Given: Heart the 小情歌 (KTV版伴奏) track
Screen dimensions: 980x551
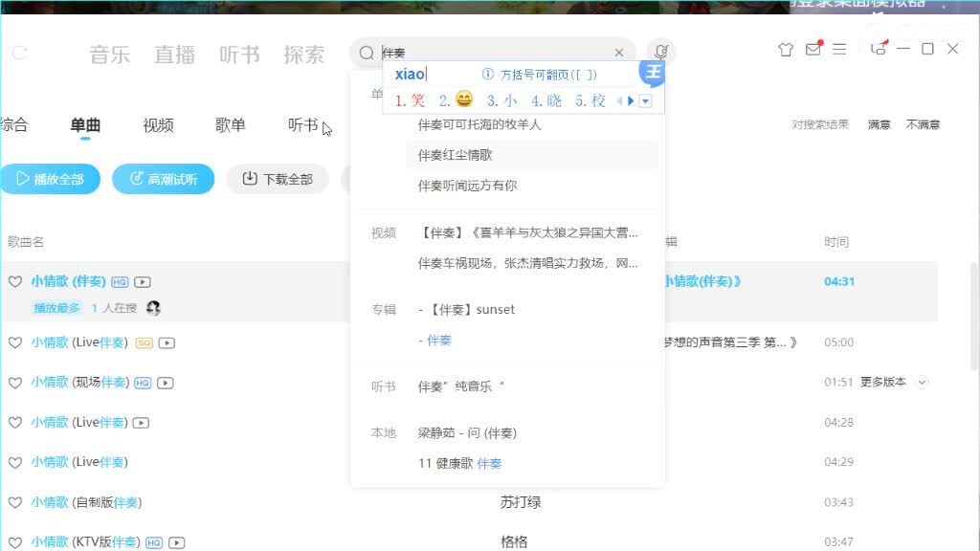Looking at the screenshot, I should [x=16, y=542].
